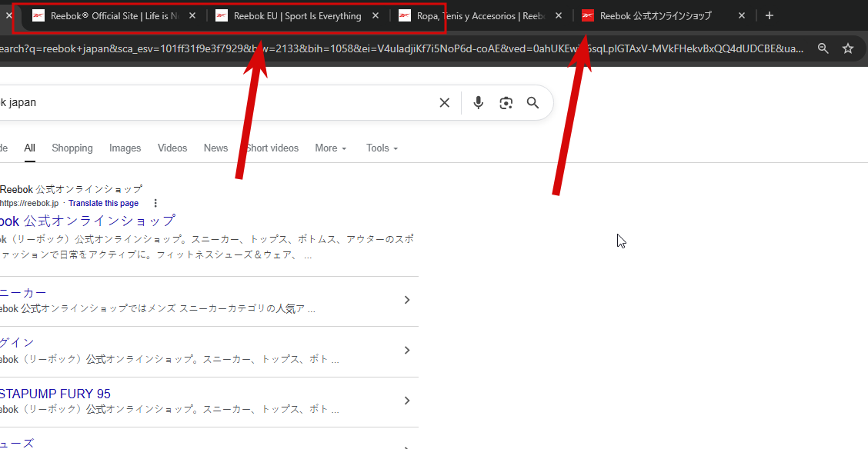Viewport: 868px width, 449px height.
Task: Select the Reebok 公式オンラインショップ tab
Action: pos(664,16)
